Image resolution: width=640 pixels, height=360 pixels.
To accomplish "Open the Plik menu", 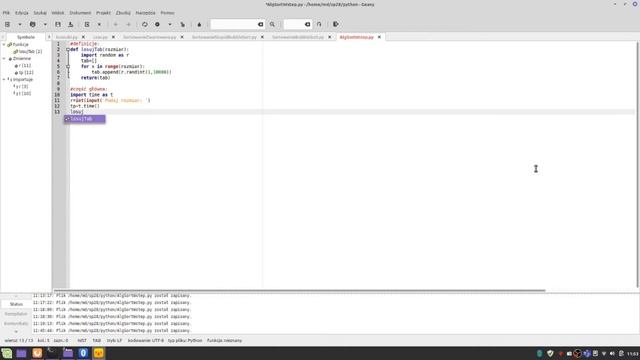I will 6,13.
